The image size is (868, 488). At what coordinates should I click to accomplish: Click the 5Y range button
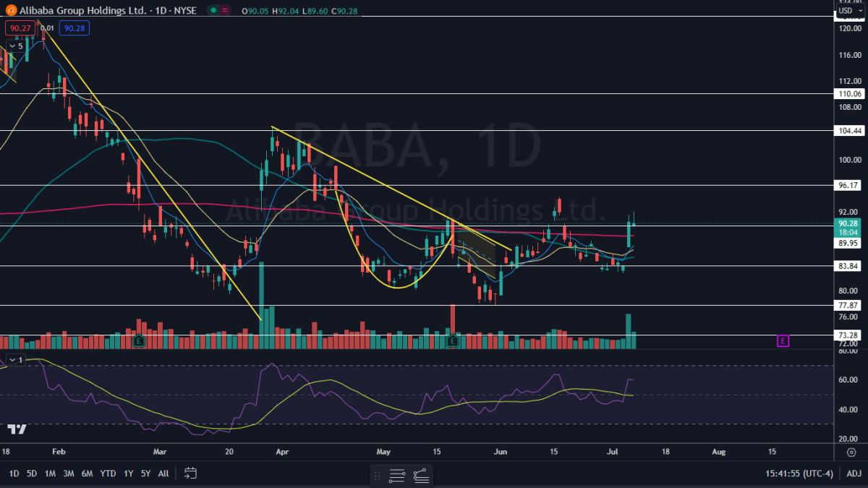click(x=145, y=474)
